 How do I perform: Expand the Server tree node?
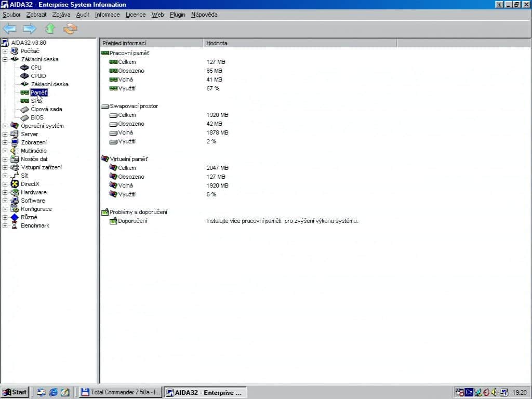pyautogui.click(x=5, y=134)
